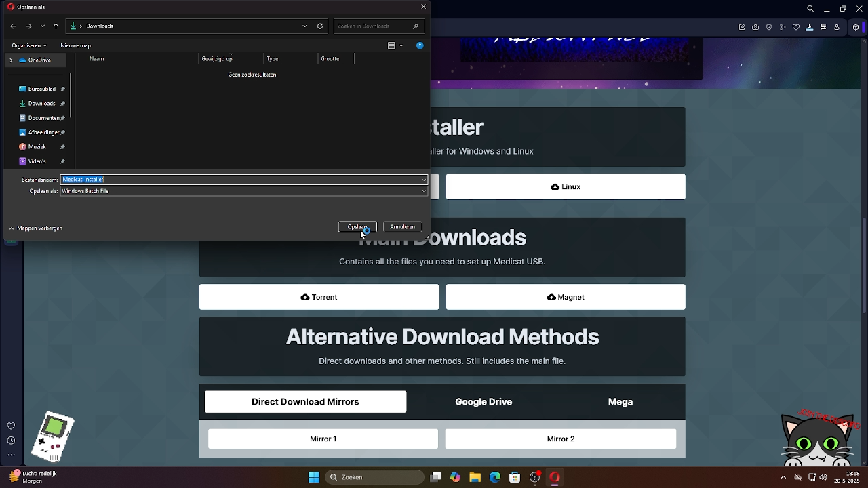Screen dimensions: 868x488
Task: Open Afbeeldingen quick access folder
Action: [x=41, y=132]
